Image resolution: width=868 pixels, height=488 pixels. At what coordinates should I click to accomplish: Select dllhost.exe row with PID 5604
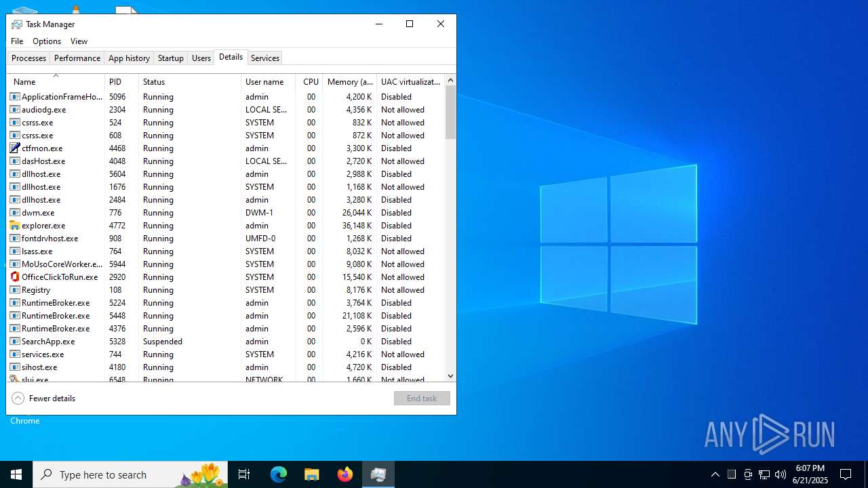click(226, 174)
